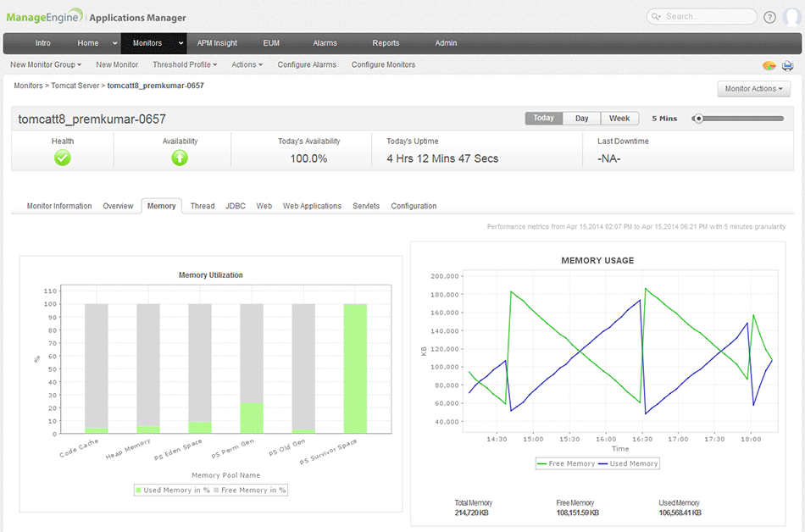This screenshot has width=805, height=532.
Task: Click the 100.0% Today's Availability value
Action: point(308,158)
